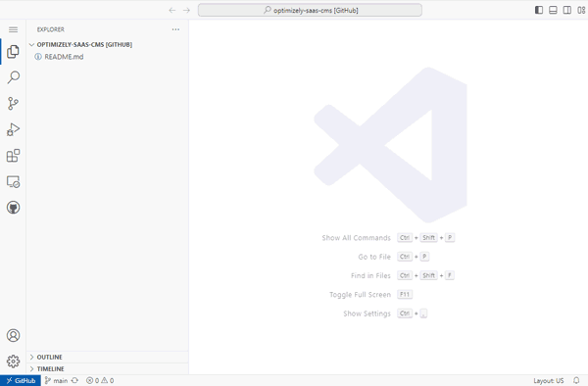Open the Manage gear icon
Screen dimensions: 588x386
click(x=13, y=362)
